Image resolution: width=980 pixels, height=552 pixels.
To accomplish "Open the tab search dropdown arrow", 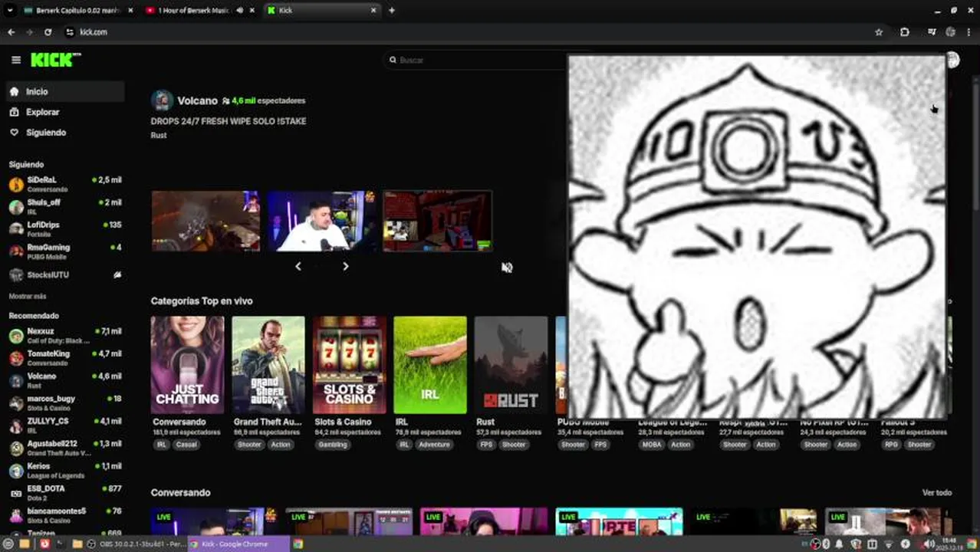I will coord(9,11).
